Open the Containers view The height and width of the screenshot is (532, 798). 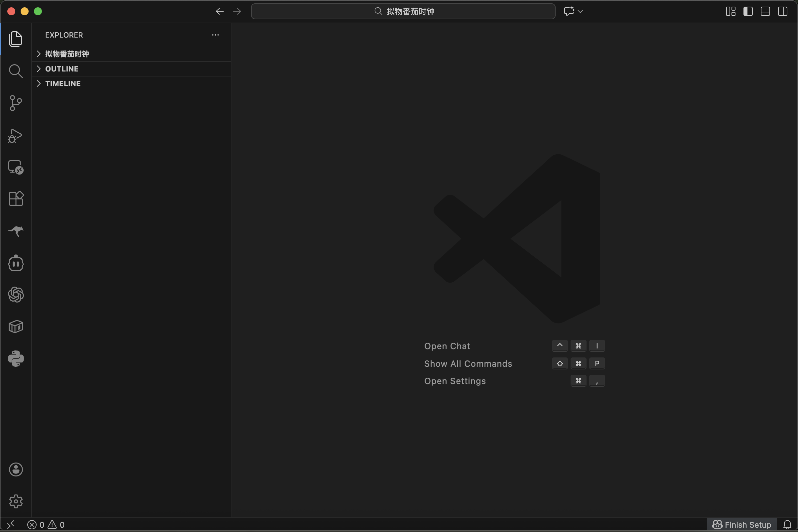(x=16, y=327)
